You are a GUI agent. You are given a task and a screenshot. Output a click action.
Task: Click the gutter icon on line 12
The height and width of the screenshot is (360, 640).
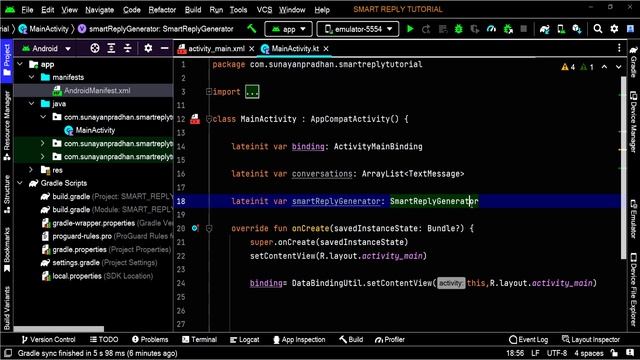coord(195,119)
